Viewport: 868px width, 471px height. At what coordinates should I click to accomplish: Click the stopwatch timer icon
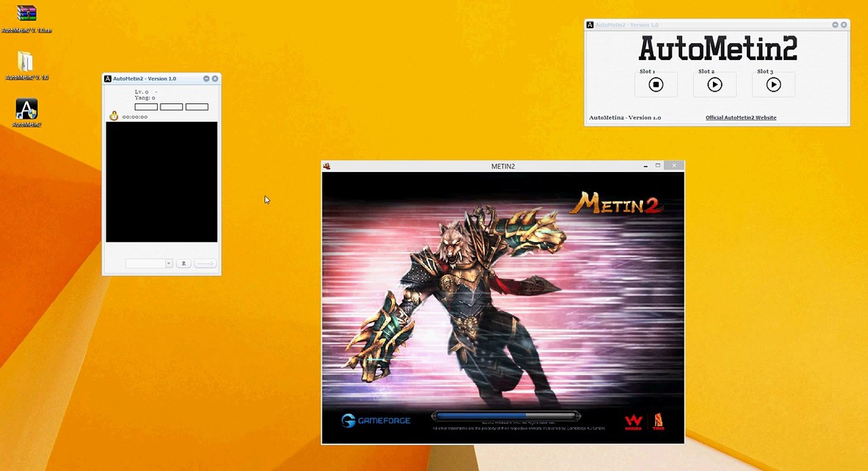114,116
